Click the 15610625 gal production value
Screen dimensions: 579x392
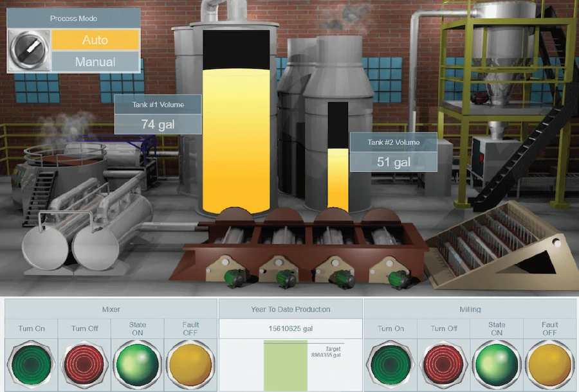click(290, 328)
